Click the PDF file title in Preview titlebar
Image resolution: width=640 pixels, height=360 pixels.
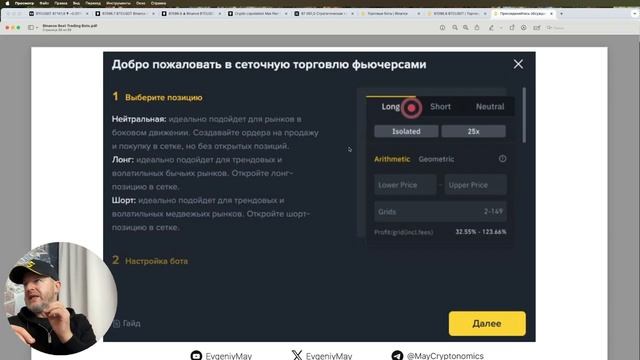coord(70,26)
